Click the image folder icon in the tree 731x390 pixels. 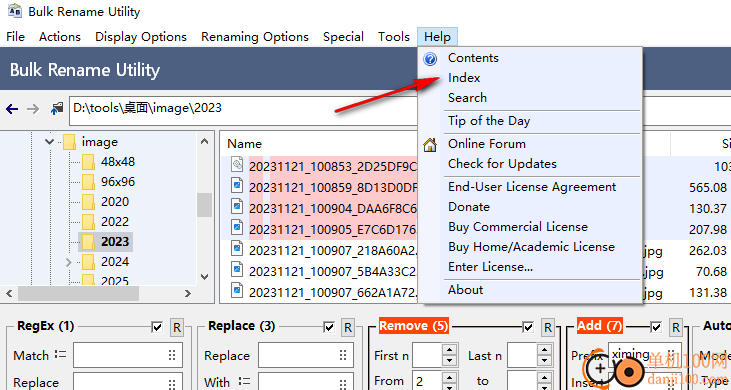(69, 142)
